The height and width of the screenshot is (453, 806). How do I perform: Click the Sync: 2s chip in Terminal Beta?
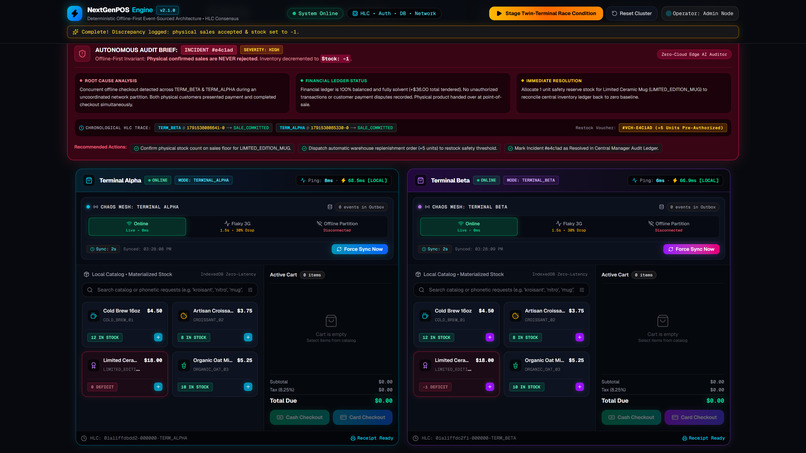434,249
